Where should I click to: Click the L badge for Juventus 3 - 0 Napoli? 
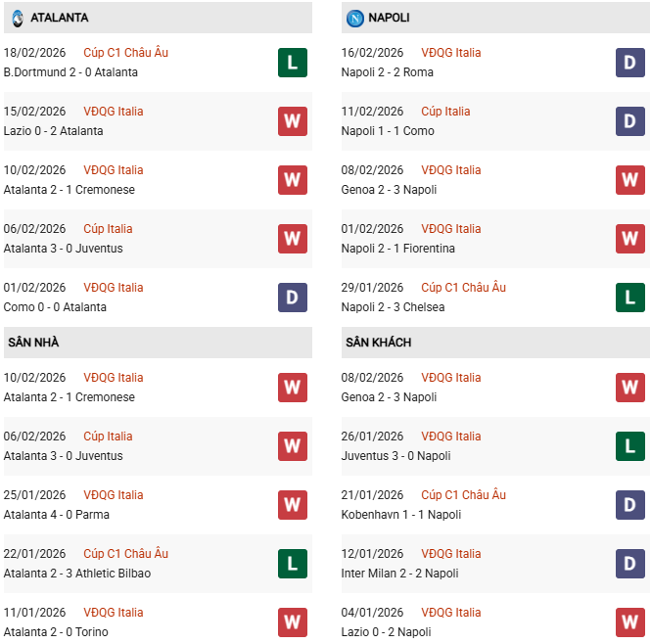(x=629, y=446)
